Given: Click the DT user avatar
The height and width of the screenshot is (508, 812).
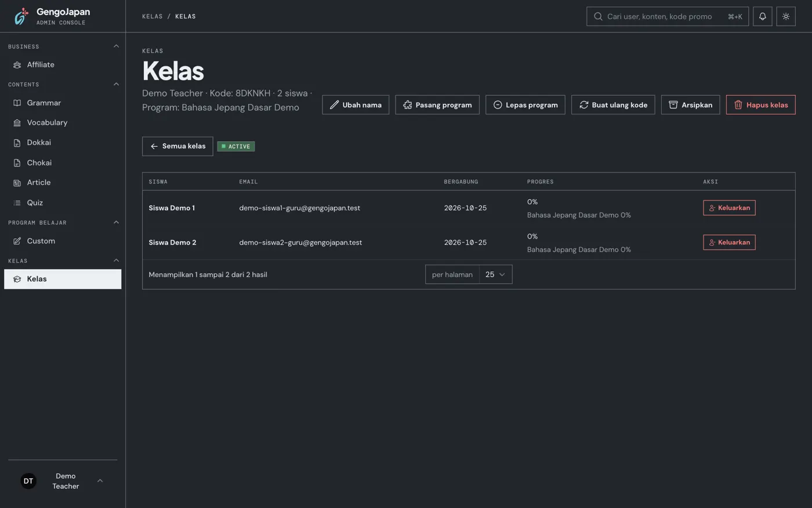Looking at the screenshot, I should [28, 481].
